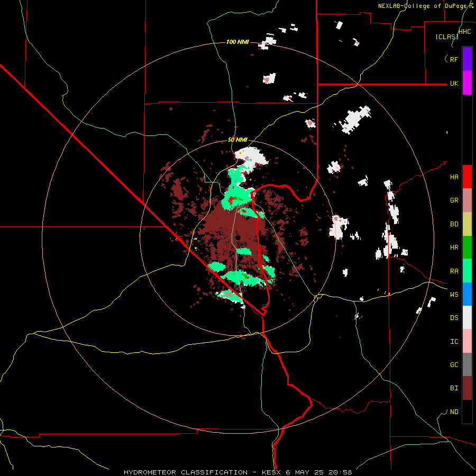Click the UK legend label
The height and width of the screenshot is (476, 476).
(x=454, y=83)
